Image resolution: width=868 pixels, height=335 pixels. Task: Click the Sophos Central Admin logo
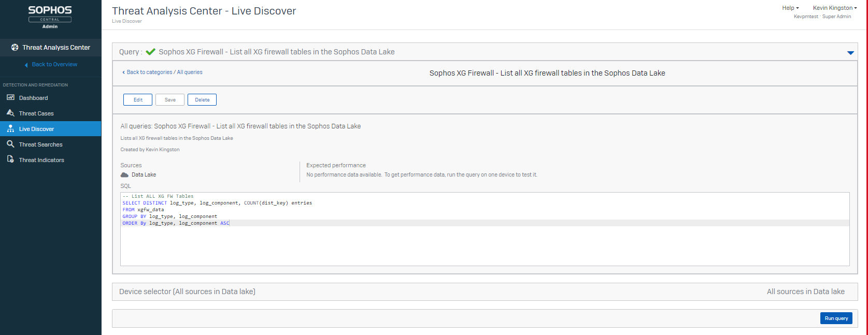click(50, 17)
